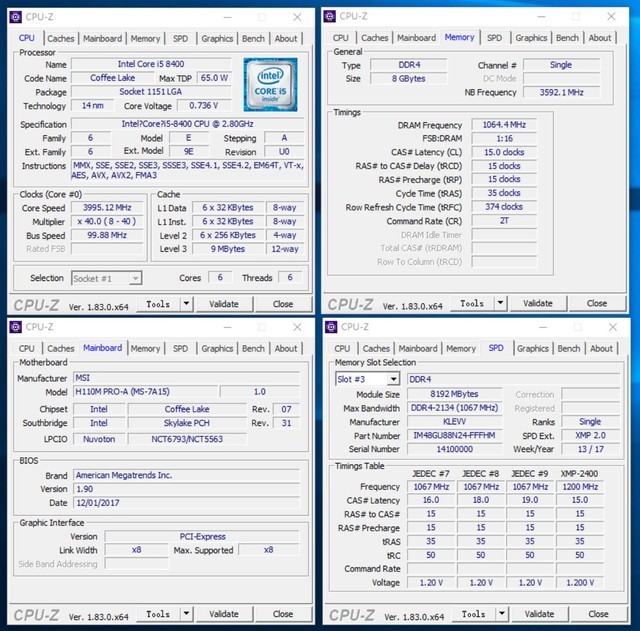The width and height of the screenshot is (640, 631).
Task: Click the motherboard model H110M PRO-A (MS-7A15)
Action: pyautogui.click(x=145, y=391)
